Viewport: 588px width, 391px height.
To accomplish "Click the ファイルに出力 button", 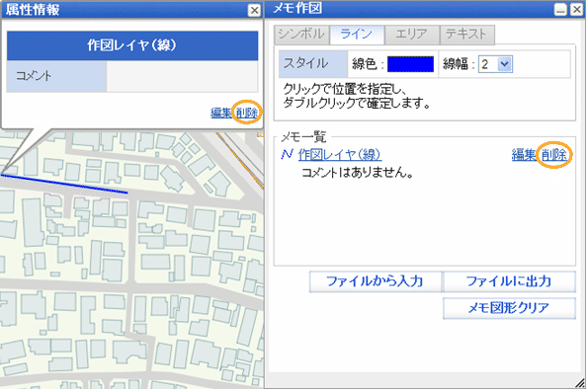I will 509,281.
